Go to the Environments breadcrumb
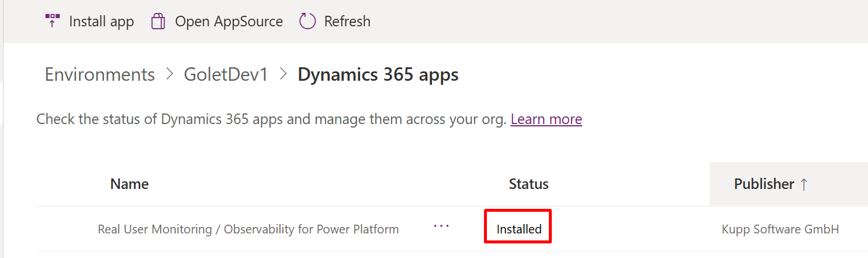The height and width of the screenshot is (258, 868). tap(100, 75)
